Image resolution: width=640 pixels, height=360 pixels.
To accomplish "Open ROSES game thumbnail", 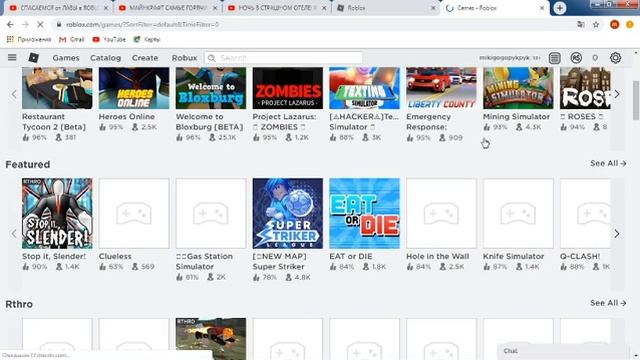I will (585, 88).
